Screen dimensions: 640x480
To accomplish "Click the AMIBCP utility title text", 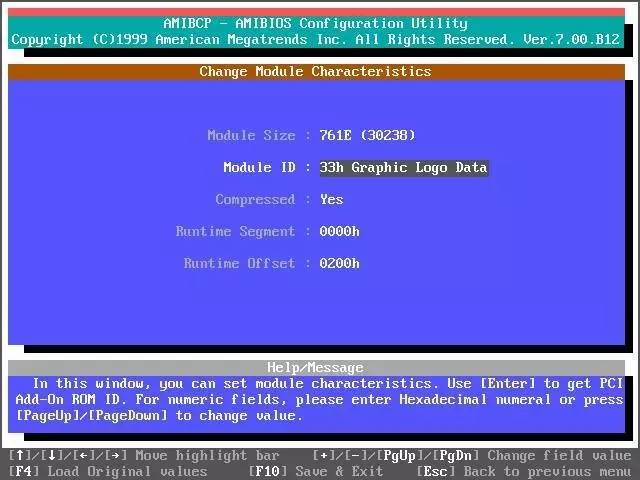I will [x=316, y=24].
